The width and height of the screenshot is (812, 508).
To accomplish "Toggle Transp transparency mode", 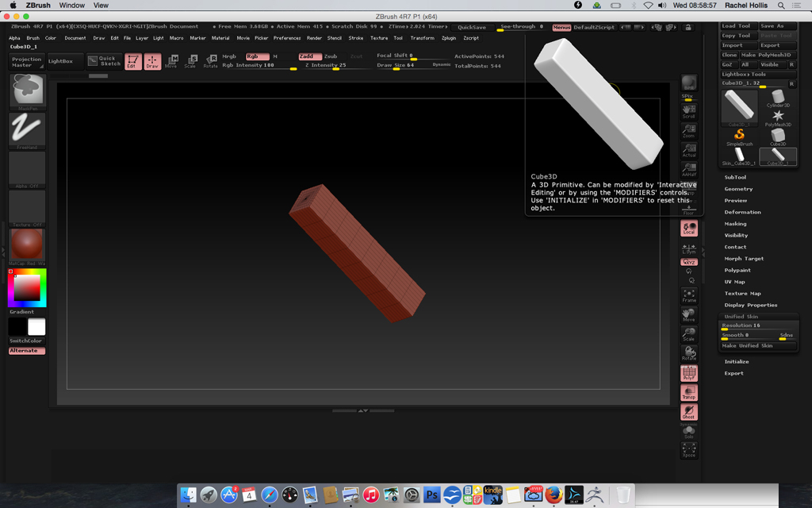I will tap(689, 392).
